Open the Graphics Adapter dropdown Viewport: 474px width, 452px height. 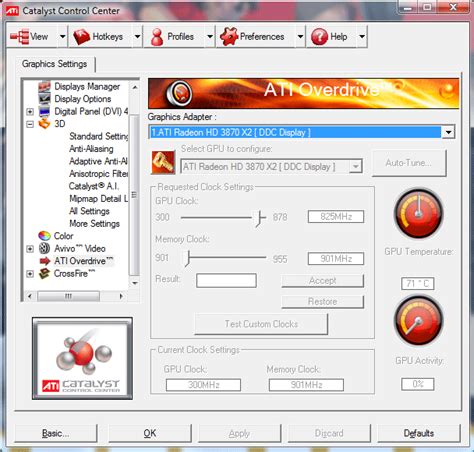448,132
